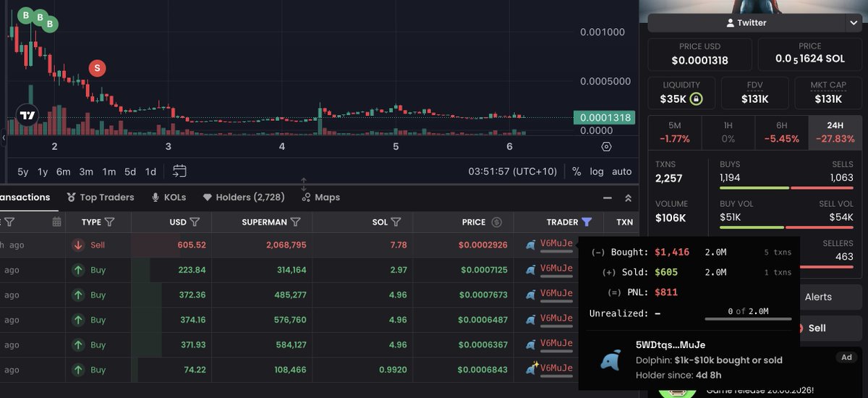Click the Sell type arrow icon in the first row
Image resolution: width=868 pixels, height=398 pixels.
tap(78, 245)
